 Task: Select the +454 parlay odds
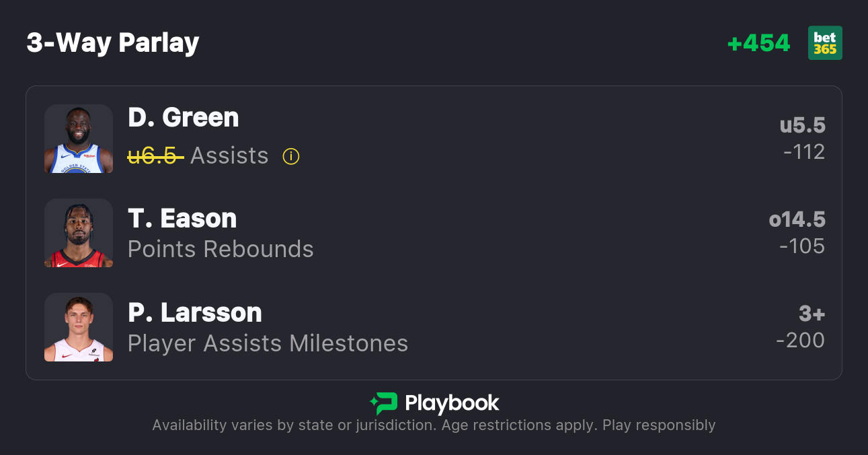pos(758,43)
